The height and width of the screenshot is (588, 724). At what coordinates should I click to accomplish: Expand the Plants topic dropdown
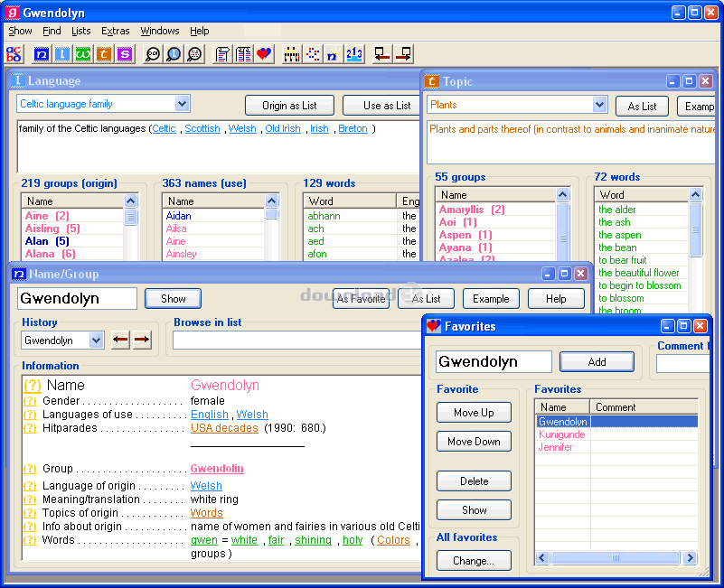coord(599,106)
